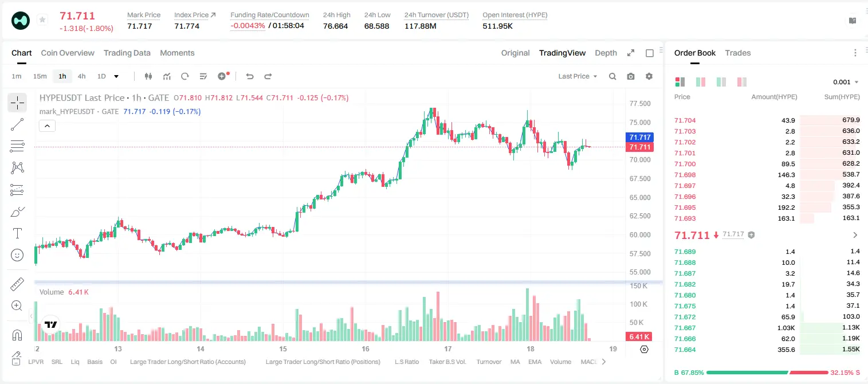Open the 0.001 price precision dropdown
Image resolution: width=868 pixels, height=384 pixels.
tap(846, 82)
